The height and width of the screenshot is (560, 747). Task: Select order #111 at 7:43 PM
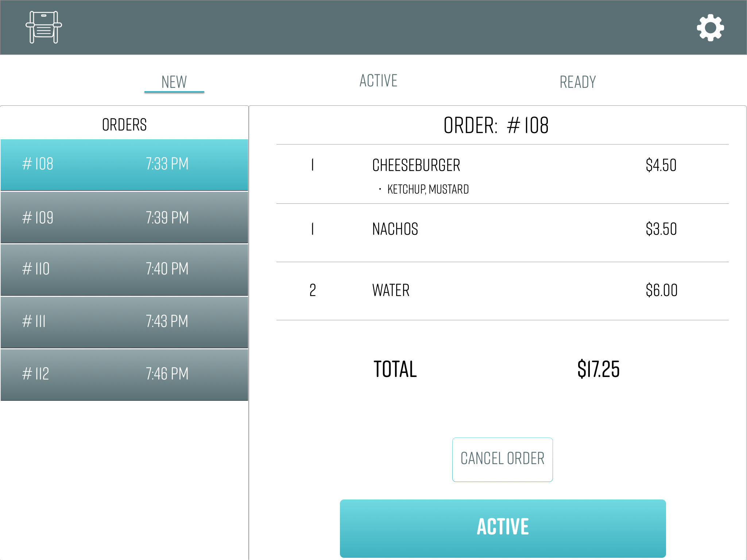click(x=124, y=322)
